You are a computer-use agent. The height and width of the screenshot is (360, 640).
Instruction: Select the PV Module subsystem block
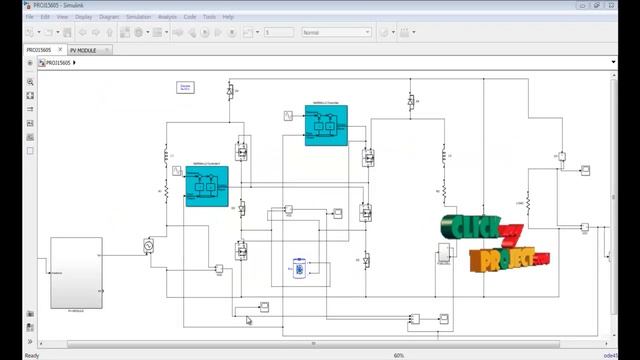point(76,273)
